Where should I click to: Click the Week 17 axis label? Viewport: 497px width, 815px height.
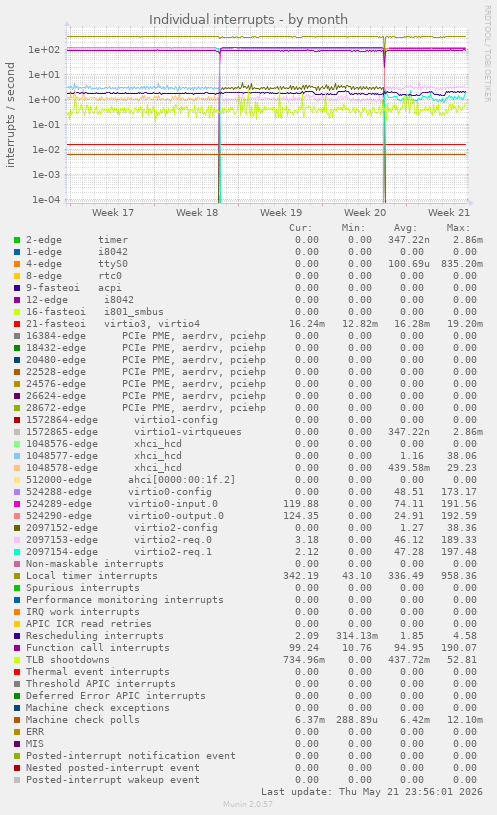pos(113,213)
